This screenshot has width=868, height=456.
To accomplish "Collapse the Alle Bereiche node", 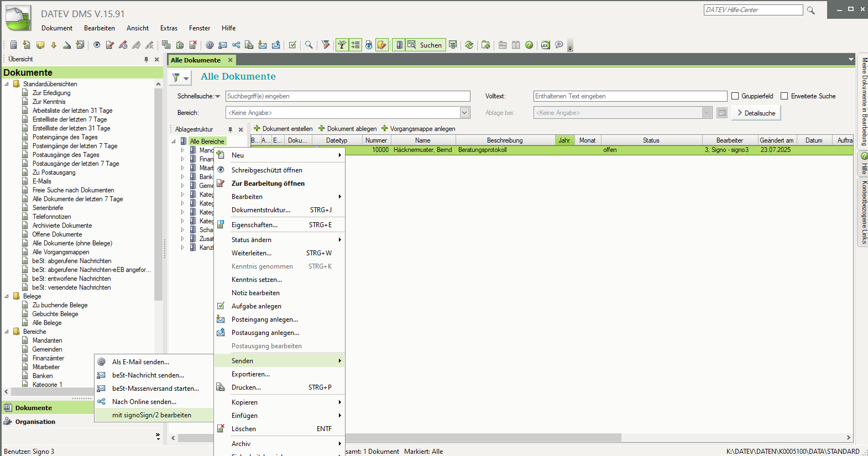I will click(x=174, y=141).
